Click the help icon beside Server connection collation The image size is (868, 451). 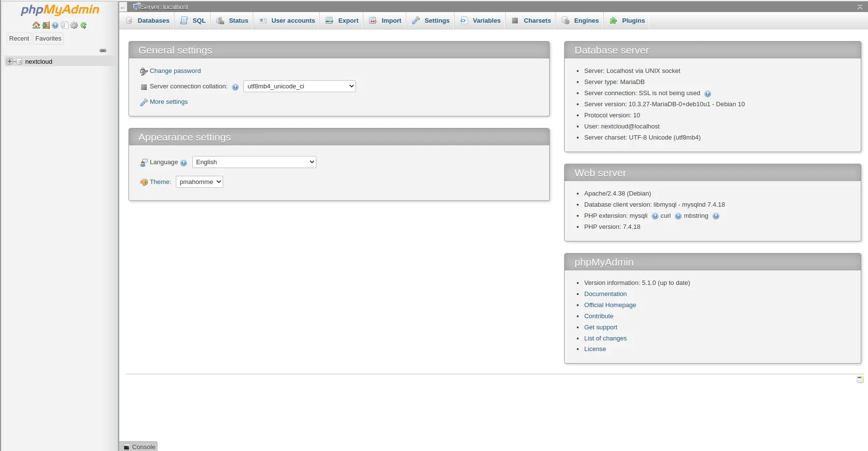click(235, 87)
